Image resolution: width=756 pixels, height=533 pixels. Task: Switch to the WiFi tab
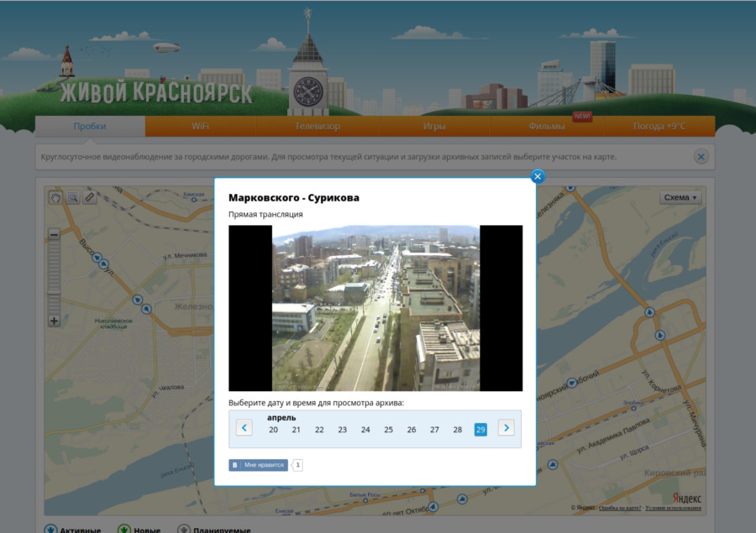click(x=200, y=127)
